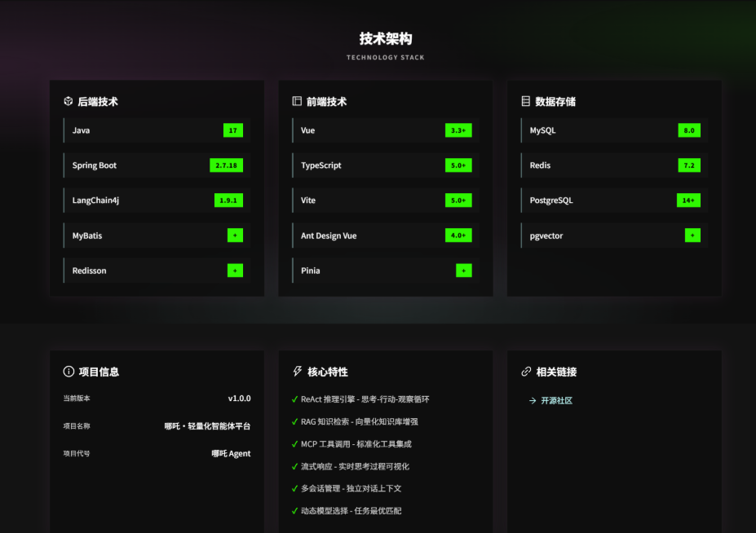Click the Spring Boot 2.7.18 badge
Screen dimensions: 756x533
click(226, 165)
